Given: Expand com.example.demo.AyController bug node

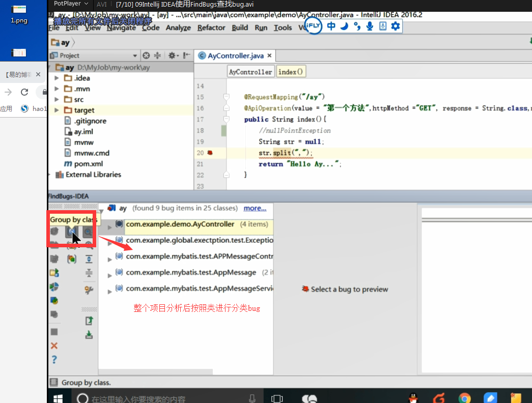Looking at the screenshot, I should click(x=109, y=227).
